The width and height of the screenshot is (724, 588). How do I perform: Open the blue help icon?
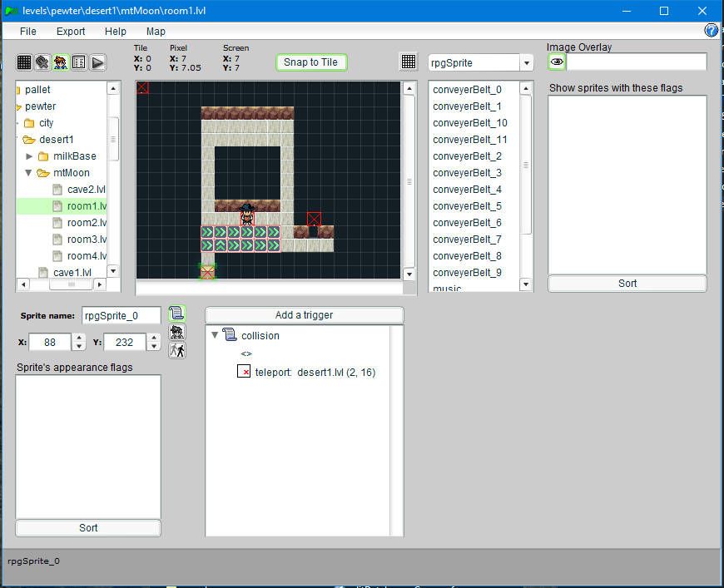712,31
